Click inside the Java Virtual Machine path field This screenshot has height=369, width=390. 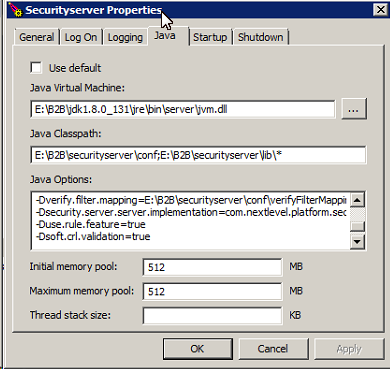(183, 109)
